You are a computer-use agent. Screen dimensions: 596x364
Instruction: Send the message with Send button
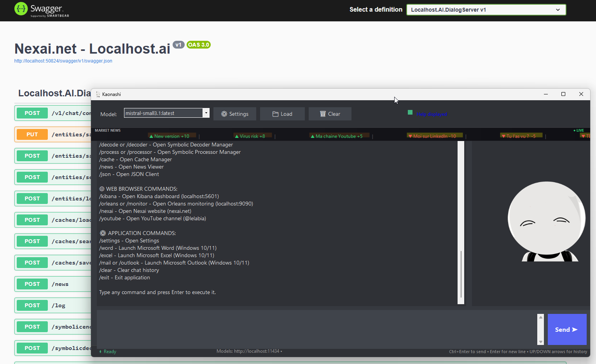point(567,329)
